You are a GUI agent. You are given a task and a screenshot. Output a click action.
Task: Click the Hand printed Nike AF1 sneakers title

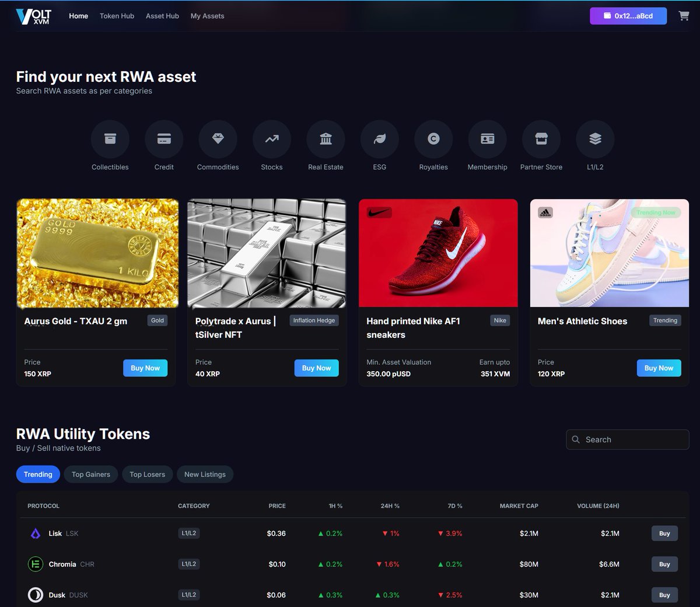tap(413, 328)
